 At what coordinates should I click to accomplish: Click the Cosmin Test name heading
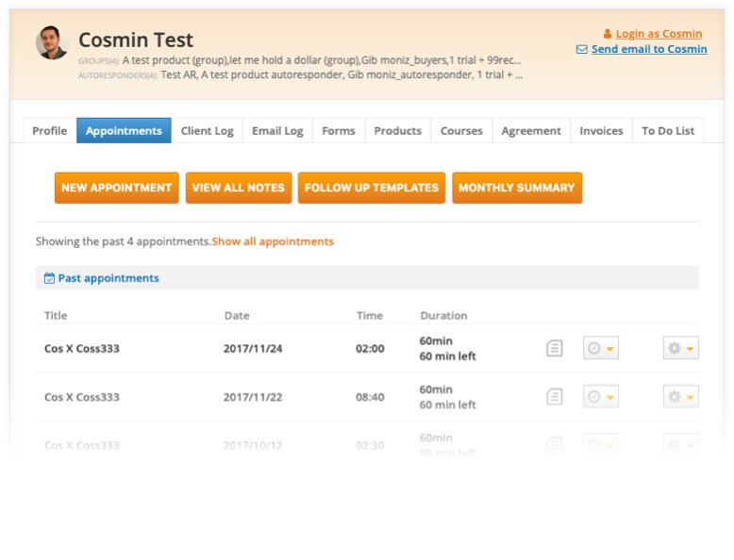136,40
